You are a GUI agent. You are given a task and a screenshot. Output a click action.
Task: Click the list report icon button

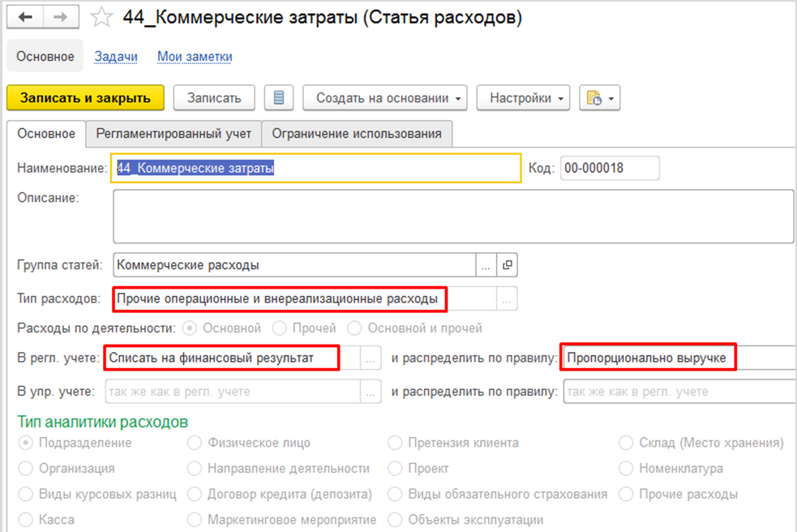point(279,98)
